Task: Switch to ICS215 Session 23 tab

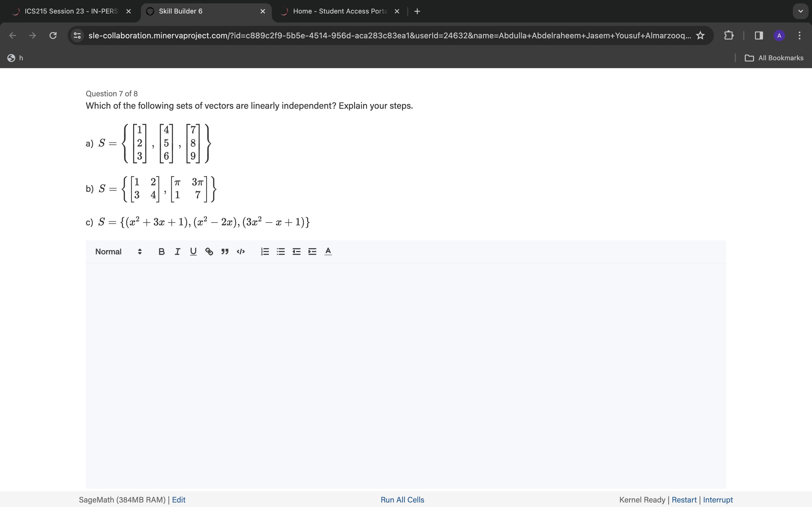Action: [x=70, y=11]
